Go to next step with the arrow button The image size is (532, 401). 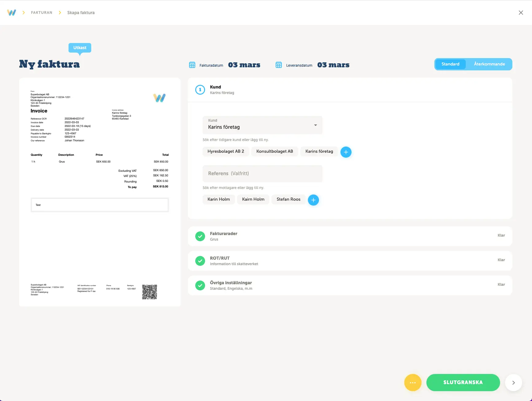point(514,383)
